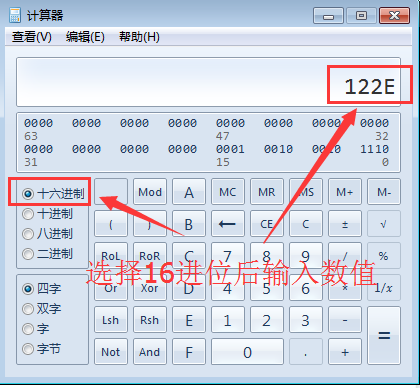
Task: Click the backspace arrow button
Action: 228,224
